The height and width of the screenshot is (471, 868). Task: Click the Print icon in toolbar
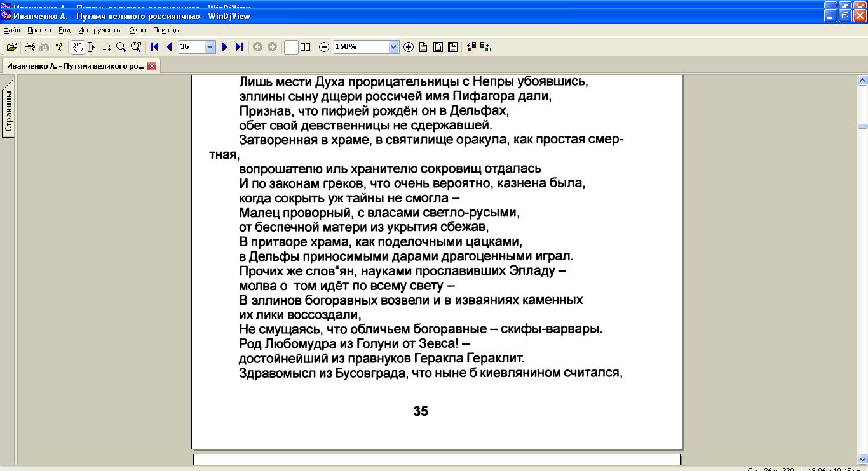[x=29, y=47]
